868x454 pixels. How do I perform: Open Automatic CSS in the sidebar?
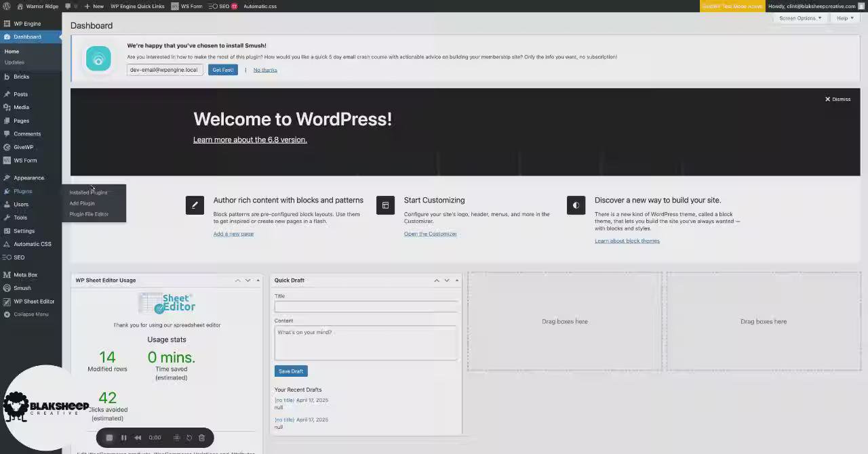(31, 244)
